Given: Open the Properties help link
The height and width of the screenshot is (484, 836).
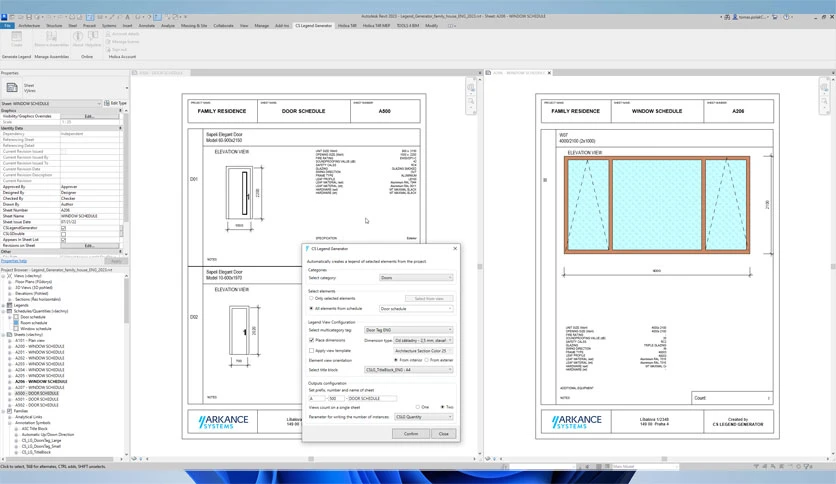Looking at the screenshot, I should (x=14, y=261).
